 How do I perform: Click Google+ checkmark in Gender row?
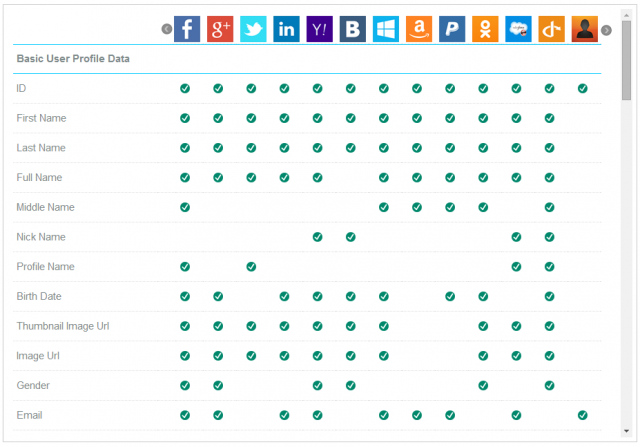click(218, 385)
